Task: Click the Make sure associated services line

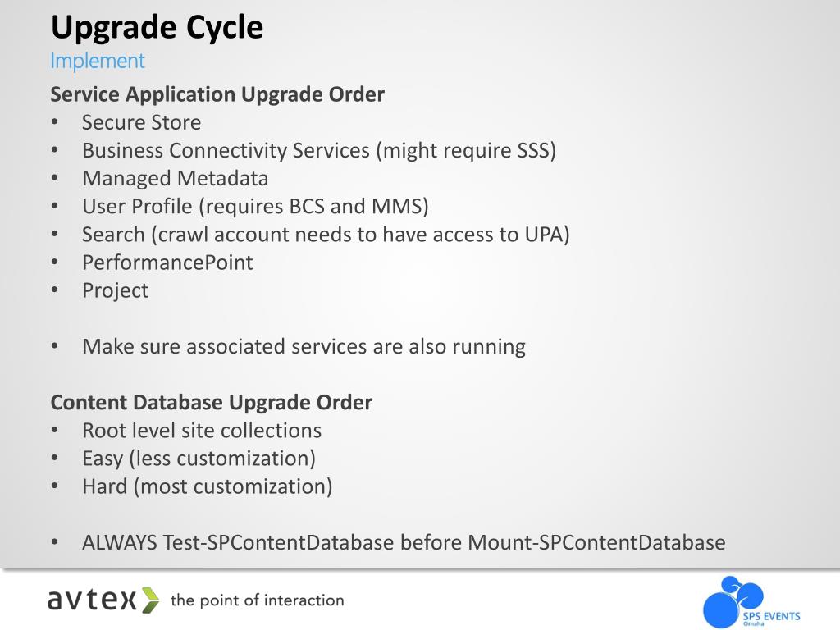Action: tap(304, 347)
